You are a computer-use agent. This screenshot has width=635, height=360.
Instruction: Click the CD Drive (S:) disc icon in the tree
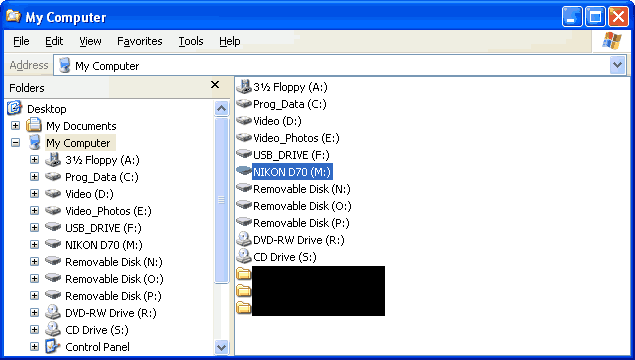[53, 329]
